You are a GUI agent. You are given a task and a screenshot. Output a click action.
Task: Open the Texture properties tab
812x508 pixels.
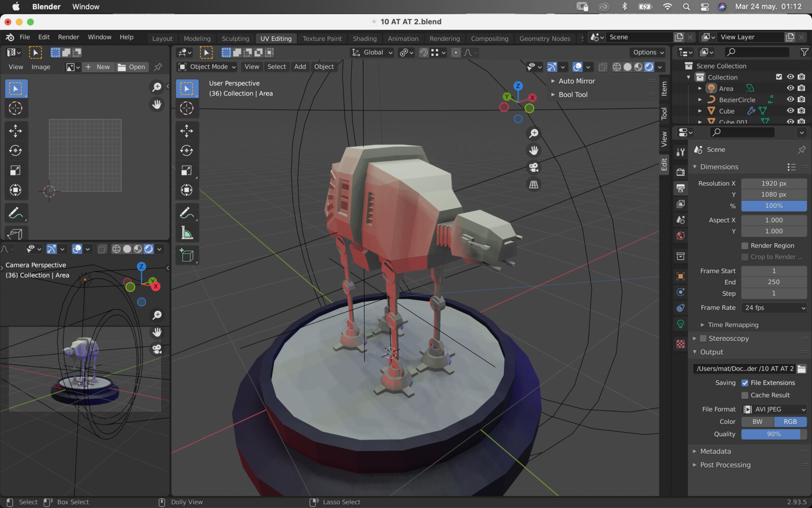click(x=681, y=344)
